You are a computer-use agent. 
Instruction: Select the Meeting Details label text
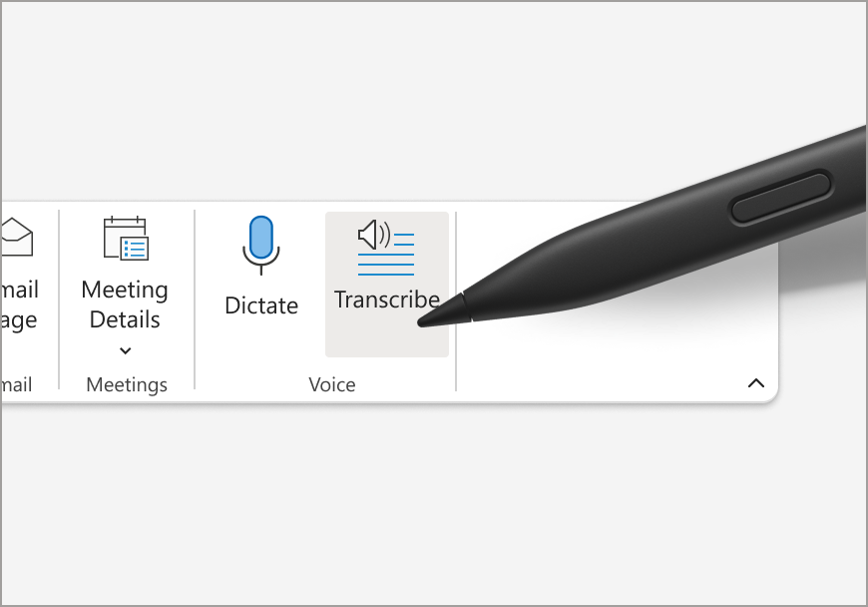coord(125,304)
